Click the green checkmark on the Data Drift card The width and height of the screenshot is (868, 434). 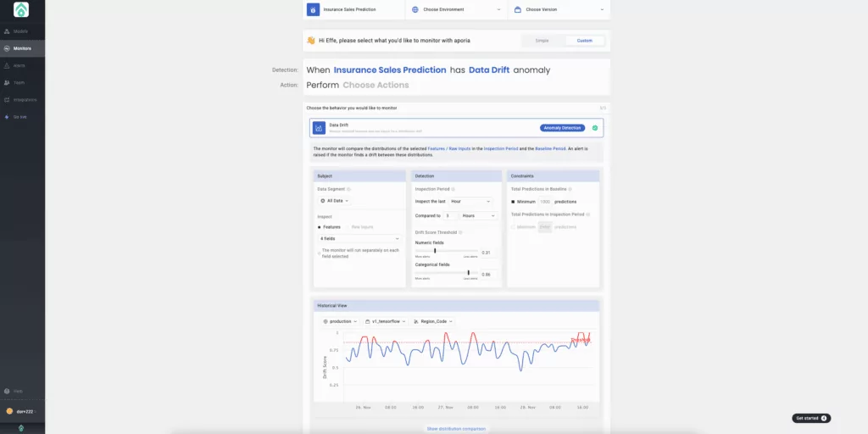[595, 128]
